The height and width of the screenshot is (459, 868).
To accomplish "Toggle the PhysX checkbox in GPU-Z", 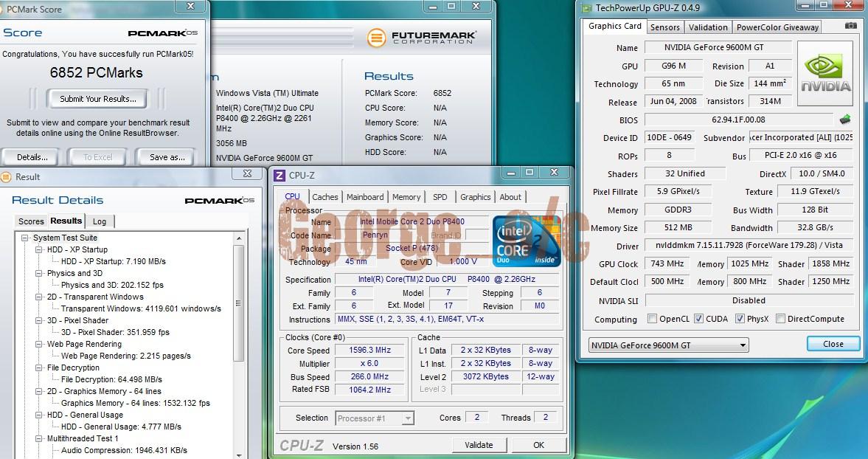I will [740, 318].
